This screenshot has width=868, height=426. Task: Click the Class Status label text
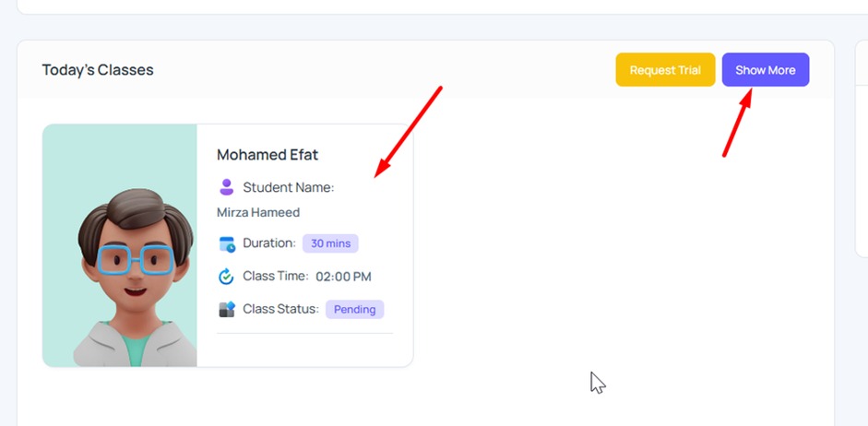pos(280,309)
